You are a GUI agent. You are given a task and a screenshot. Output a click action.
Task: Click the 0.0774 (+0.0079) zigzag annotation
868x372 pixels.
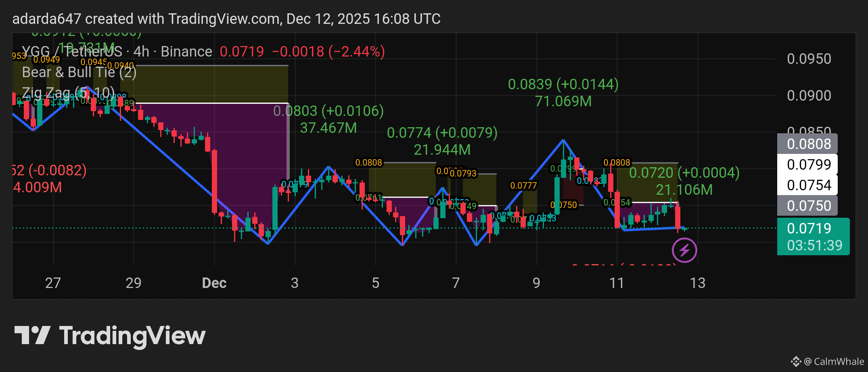click(x=442, y=132)
